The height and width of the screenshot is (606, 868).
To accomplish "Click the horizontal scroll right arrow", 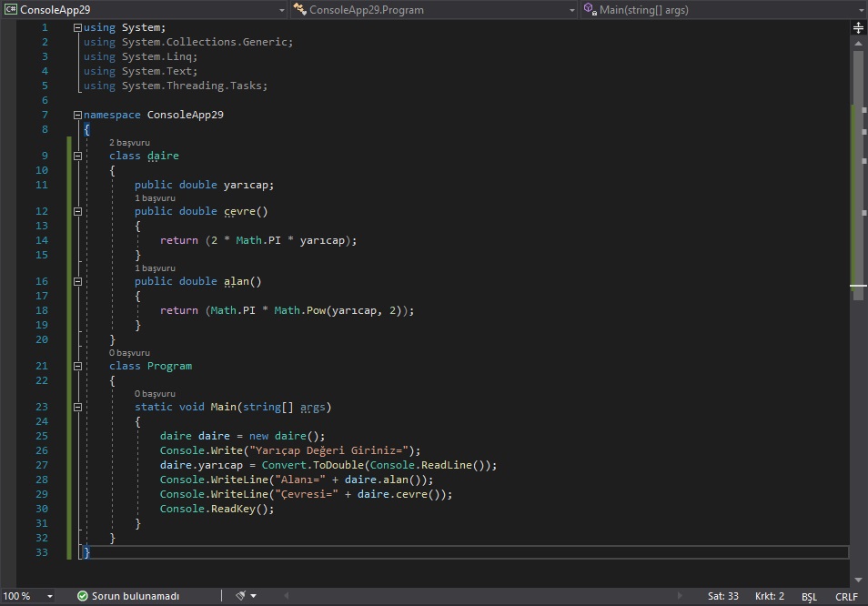I will click(680, 596).
